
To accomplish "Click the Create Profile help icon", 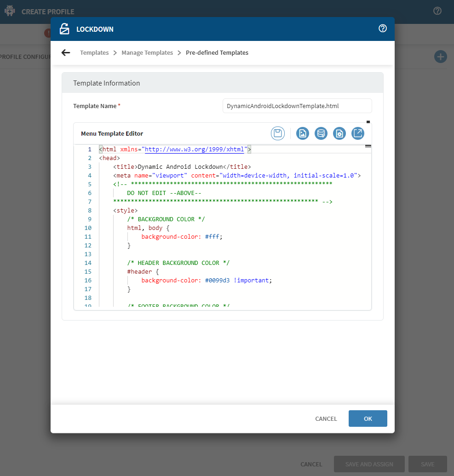I will pyautogui.click(x=437, y=11).
